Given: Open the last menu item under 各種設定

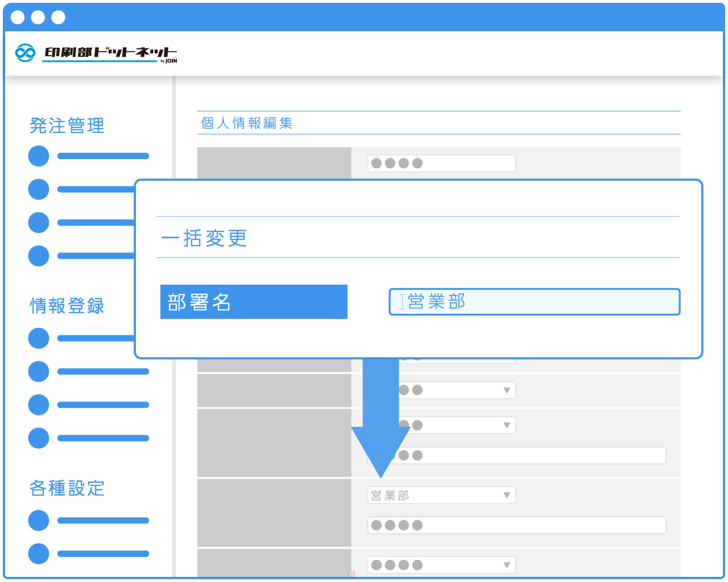Looking at the screenshot, I should coord(89,554).
